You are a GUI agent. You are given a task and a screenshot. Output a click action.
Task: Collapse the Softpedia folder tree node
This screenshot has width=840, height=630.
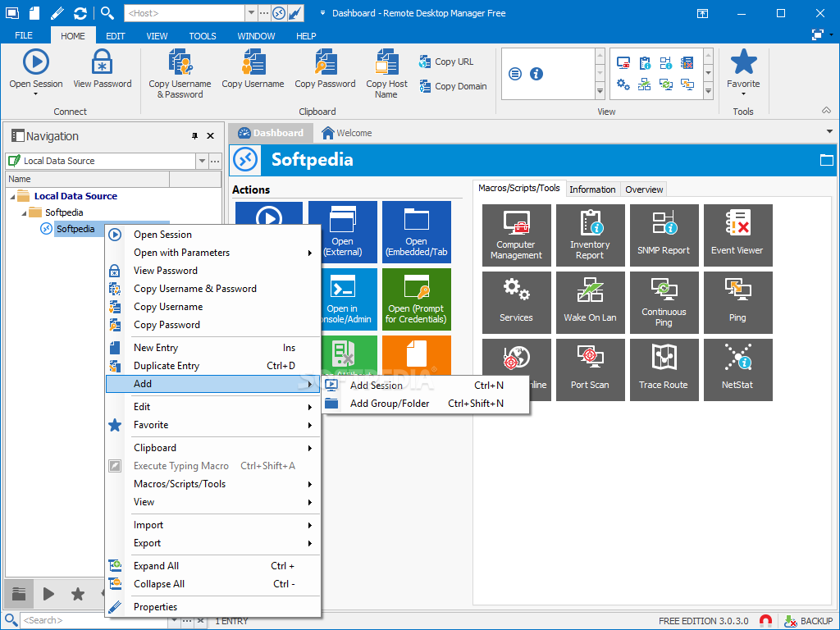[x=24, y=213]
